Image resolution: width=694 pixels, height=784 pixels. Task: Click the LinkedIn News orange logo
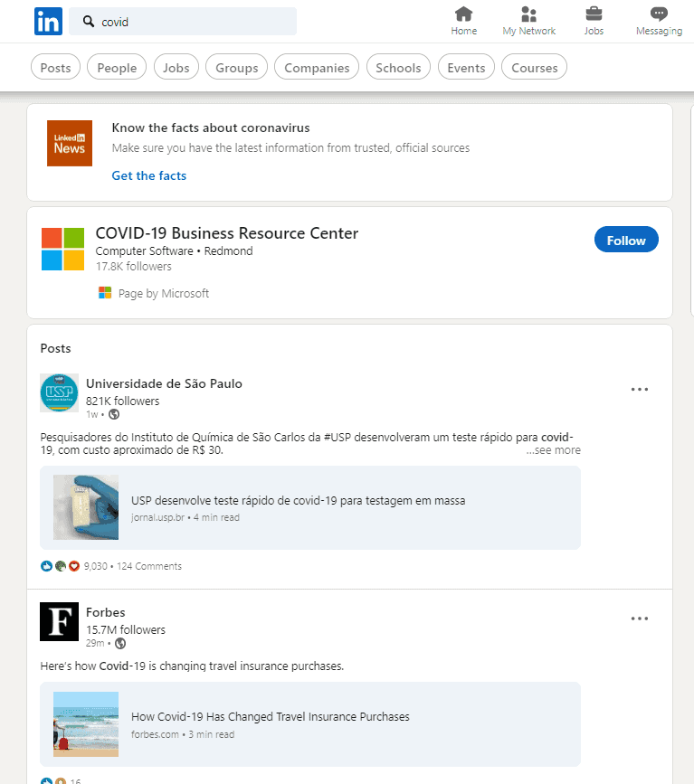tap(70, 143)
